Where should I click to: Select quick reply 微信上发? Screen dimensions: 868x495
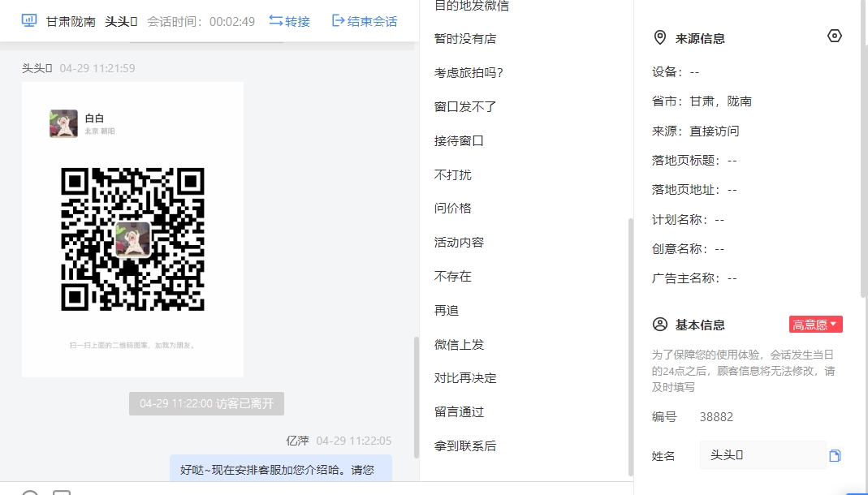click(459, 345)
